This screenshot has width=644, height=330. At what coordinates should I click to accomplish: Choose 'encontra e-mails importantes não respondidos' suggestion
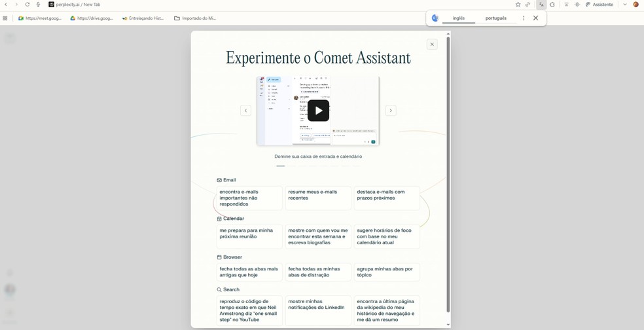250,198
